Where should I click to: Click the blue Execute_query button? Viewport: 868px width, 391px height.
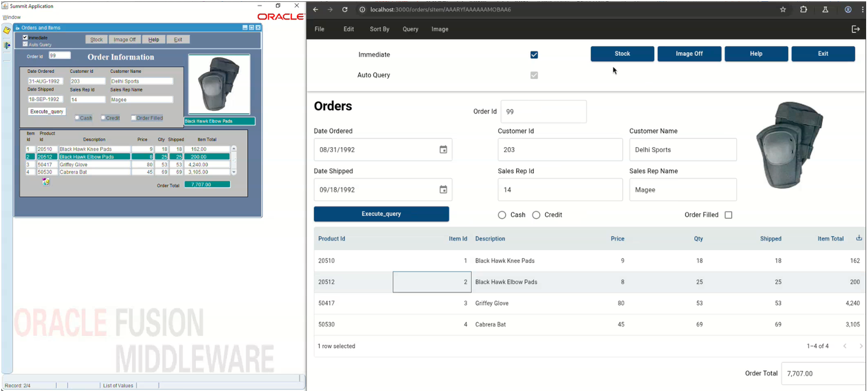[x=381, y=214]
